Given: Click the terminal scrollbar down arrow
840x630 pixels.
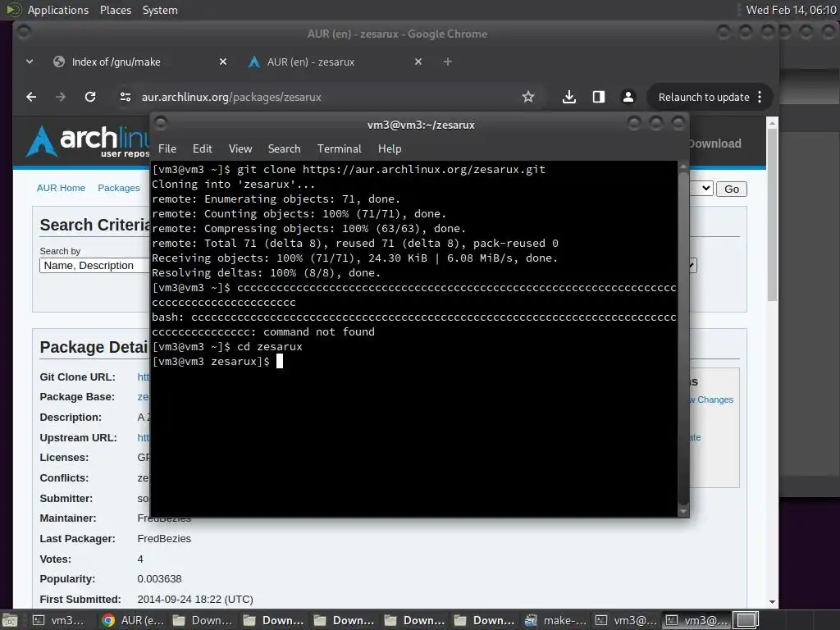Looking at the screenshot, I should tap(683, 512).
